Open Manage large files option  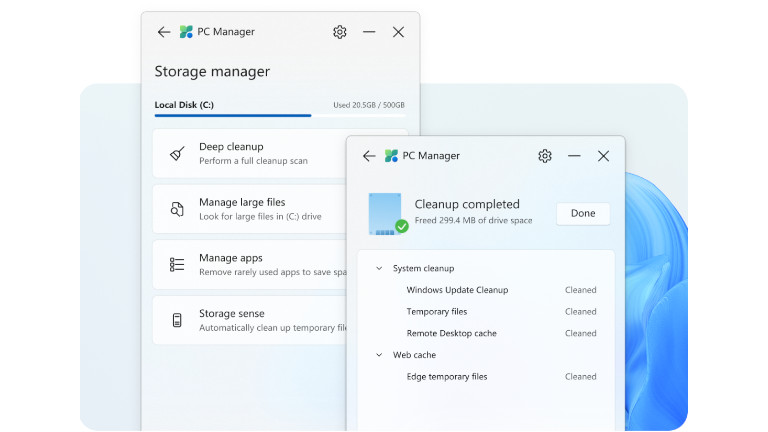[x=250, y=209]
